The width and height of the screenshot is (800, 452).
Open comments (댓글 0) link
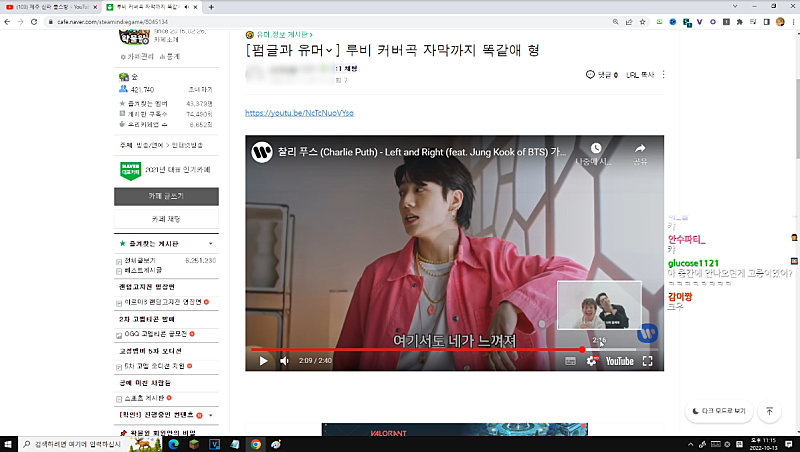tap(602, 74)
